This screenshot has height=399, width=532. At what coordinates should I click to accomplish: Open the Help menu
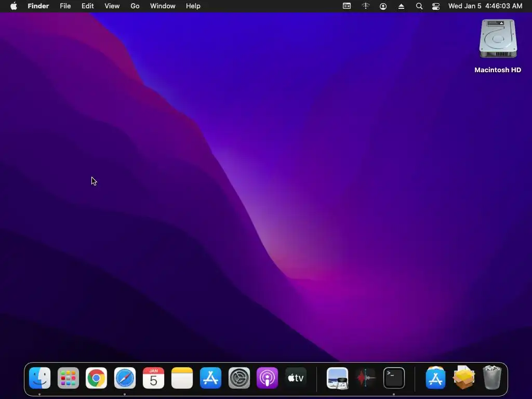193,6
